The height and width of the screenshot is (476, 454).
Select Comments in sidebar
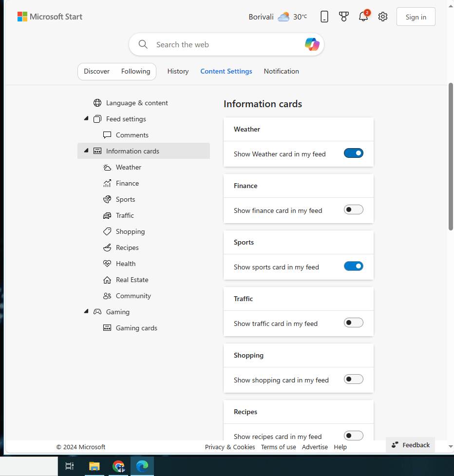(x=144, y=135)
